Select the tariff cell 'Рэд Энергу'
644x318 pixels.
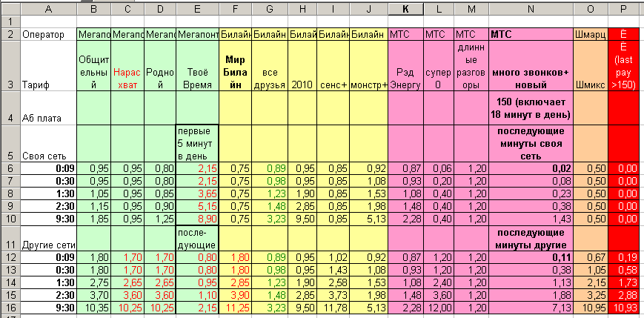tap(405, 66)
